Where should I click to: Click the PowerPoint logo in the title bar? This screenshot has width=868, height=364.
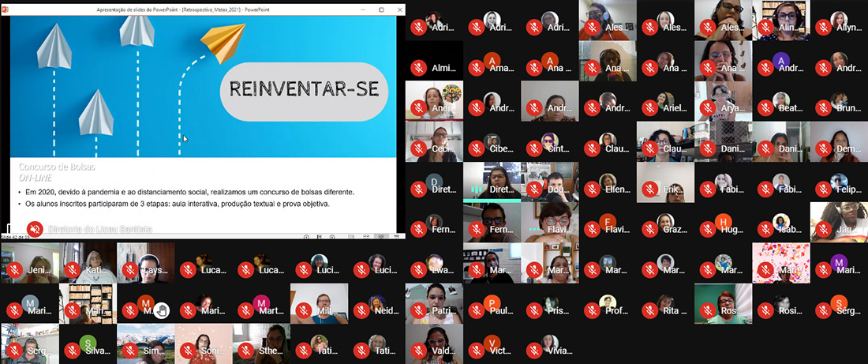tap(6, 9)
